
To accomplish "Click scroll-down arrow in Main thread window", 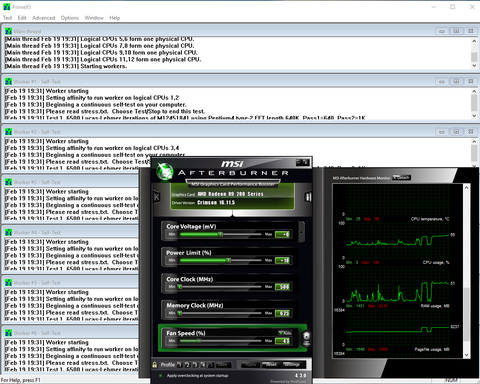I will pyautogui.click(x=474, y=66).
